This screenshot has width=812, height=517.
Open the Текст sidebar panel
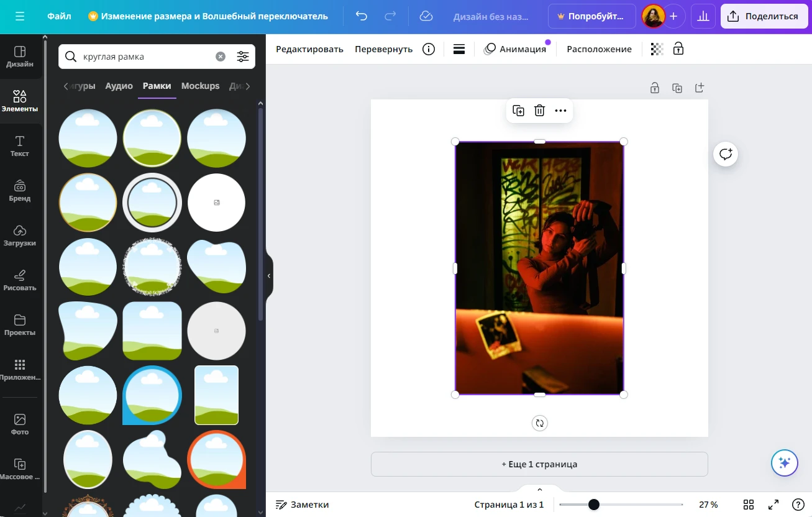20,146
